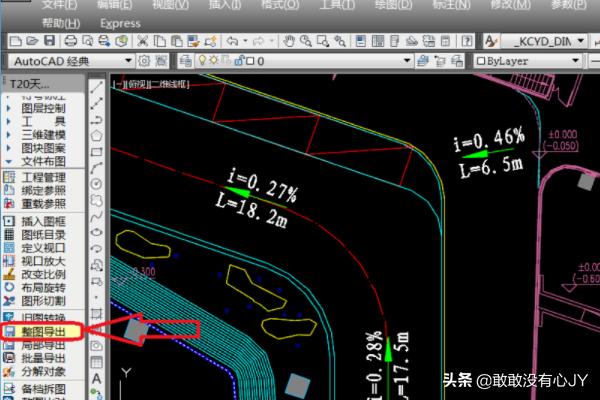This screenshot has height=400, width=600.
Task: Click the New drawing icon
Action: pos(15,41)
